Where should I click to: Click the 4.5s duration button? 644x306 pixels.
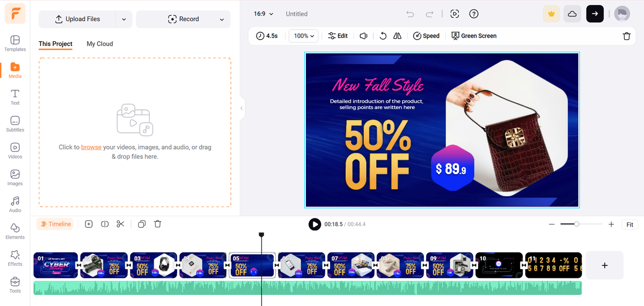267,36
